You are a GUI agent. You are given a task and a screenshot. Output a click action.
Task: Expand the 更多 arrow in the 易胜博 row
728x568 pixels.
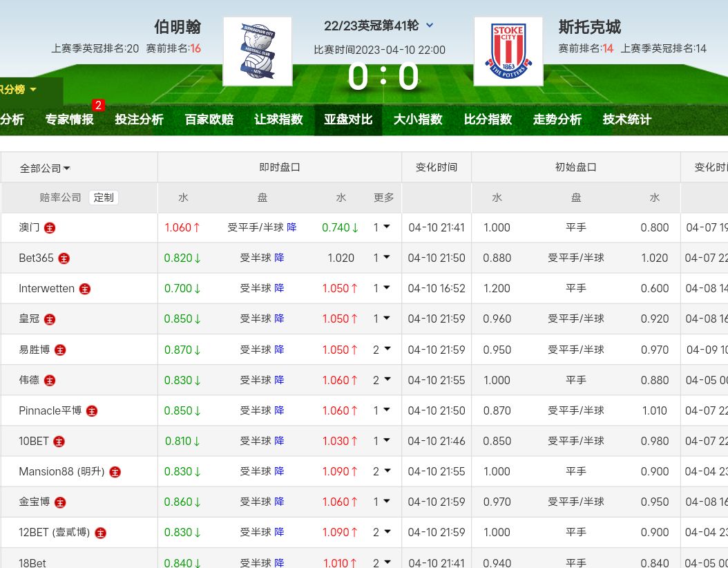(386, 350)
